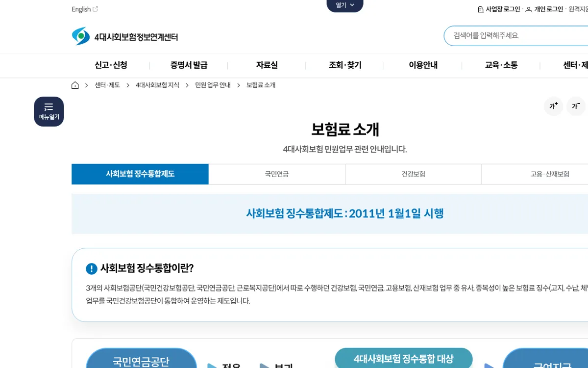Image resolution: width=588 pixels, height=368 pixels.
Task: Open the 이용안내 menu
Action: 423,65
